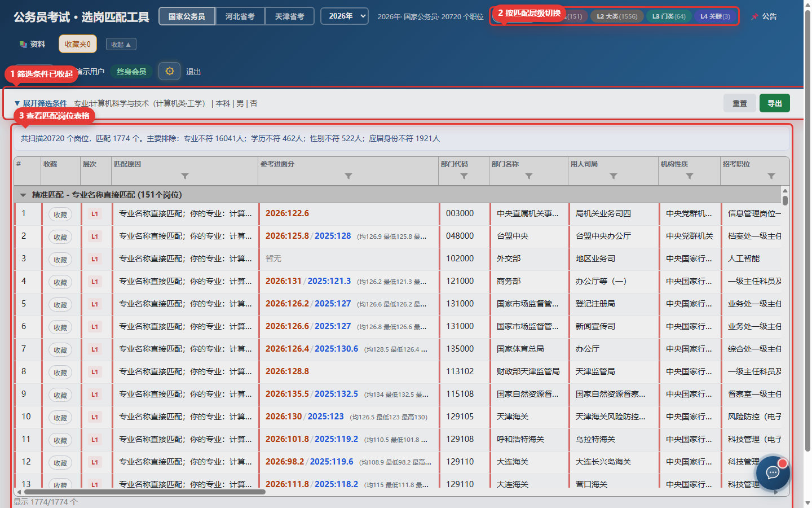Switch to the 天津省考 tab
Viewport: 812px width, 508px height.
[x=289, y=16]
